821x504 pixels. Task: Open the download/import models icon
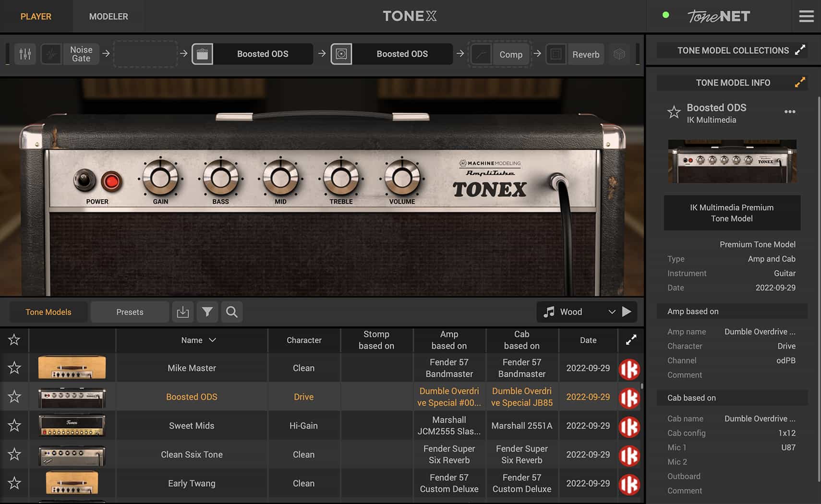(x=183, y=312)
